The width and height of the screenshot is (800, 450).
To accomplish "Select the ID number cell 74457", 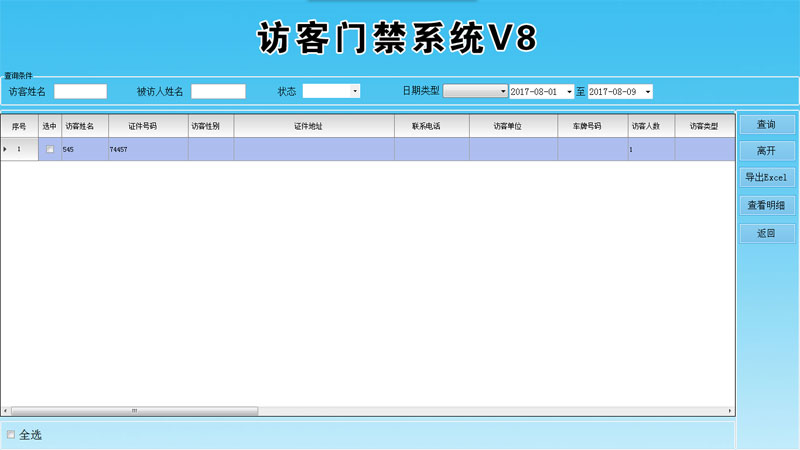I will tap(148, 149).
